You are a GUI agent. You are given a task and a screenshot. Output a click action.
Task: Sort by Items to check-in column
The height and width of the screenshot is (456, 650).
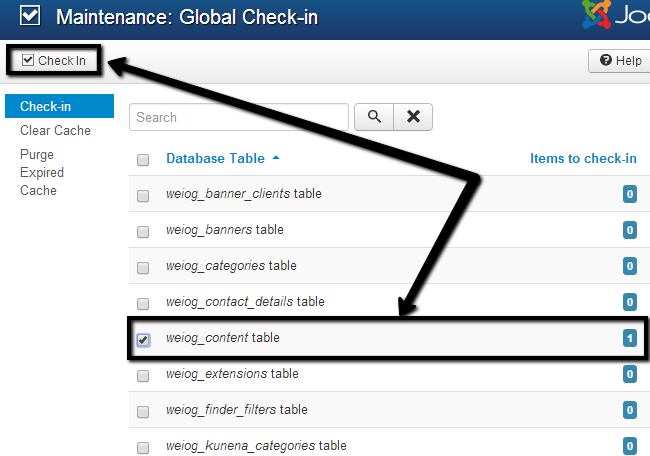(582, 158)
